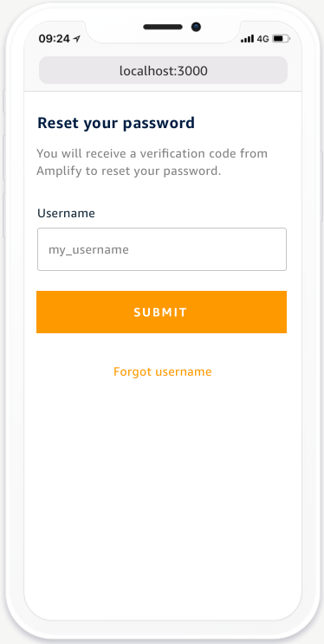Open the Forgot username link

(x=162, y=371)
